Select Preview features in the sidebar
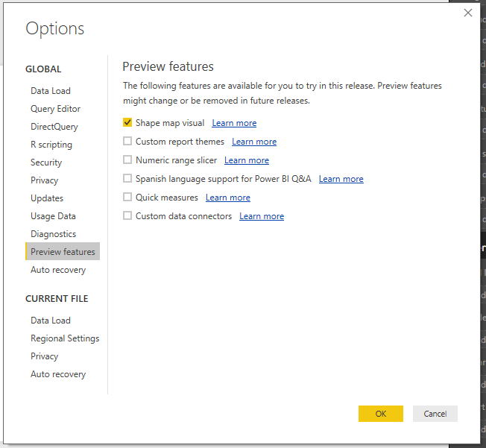 point(63,251)
